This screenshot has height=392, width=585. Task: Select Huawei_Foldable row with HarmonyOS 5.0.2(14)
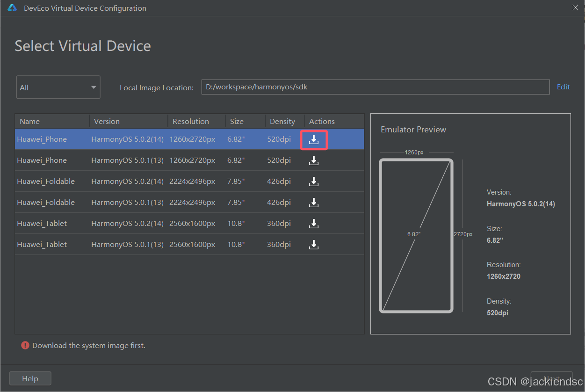pyautogui.click(x=189, y=181)
